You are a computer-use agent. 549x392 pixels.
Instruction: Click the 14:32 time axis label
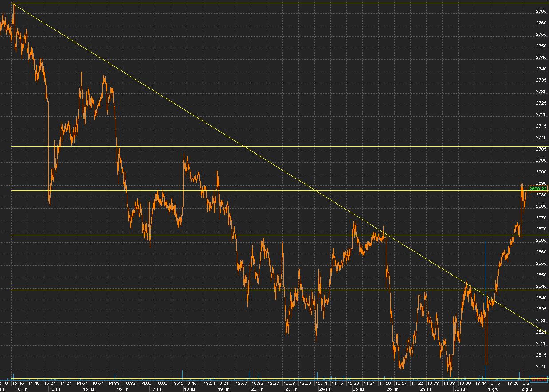417,383
